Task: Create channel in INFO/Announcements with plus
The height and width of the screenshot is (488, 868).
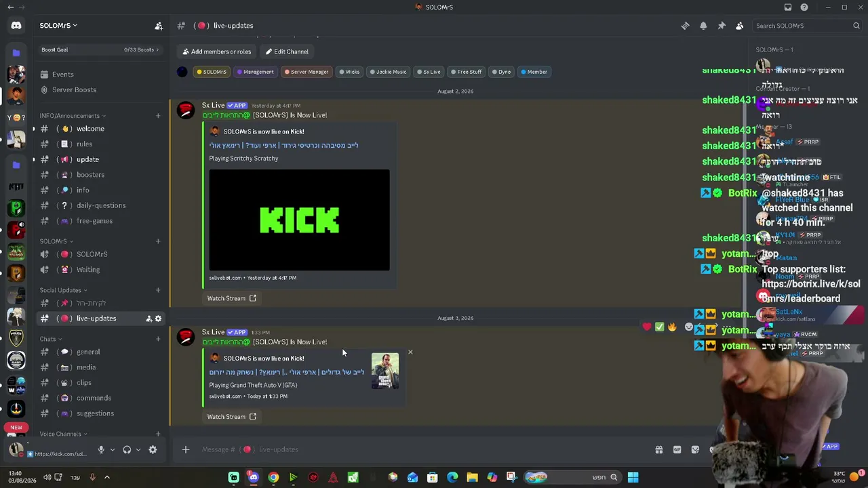Action: pos(158,116)
